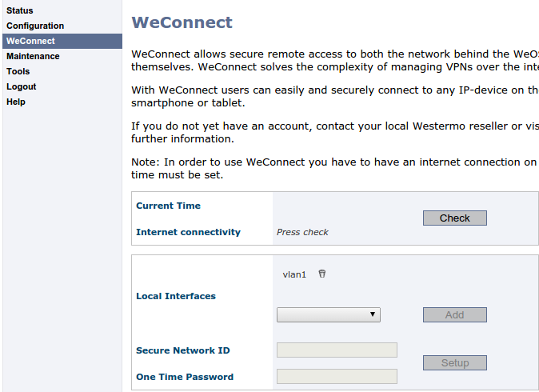
Task: Delete the vlan1 interface with trash icon
Action: tap(322, 274)
